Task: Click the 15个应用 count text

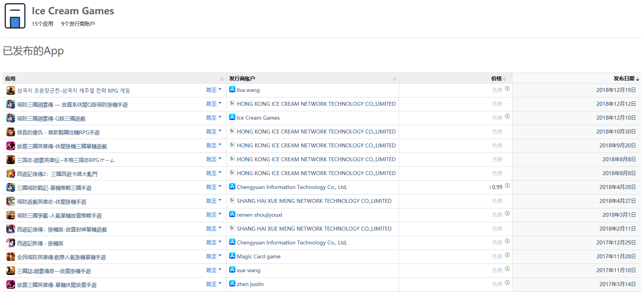Action: pos(42,24)
